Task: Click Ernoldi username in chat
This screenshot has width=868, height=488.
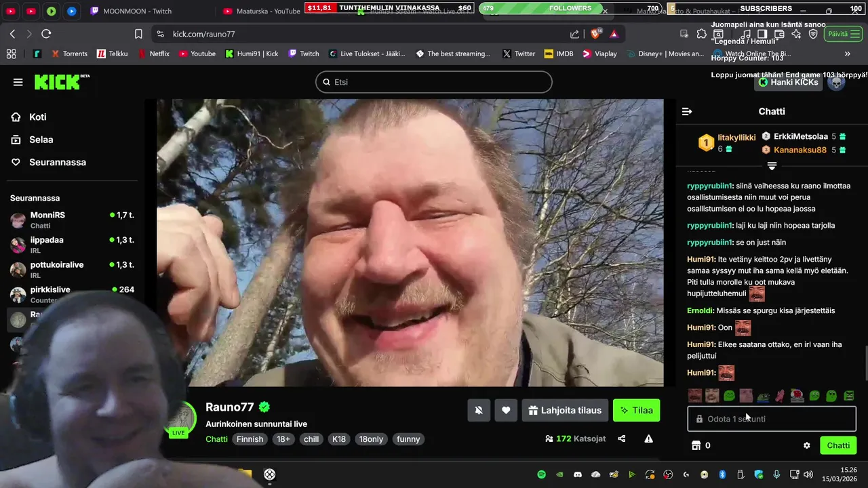Action: (x=701, y=310)
